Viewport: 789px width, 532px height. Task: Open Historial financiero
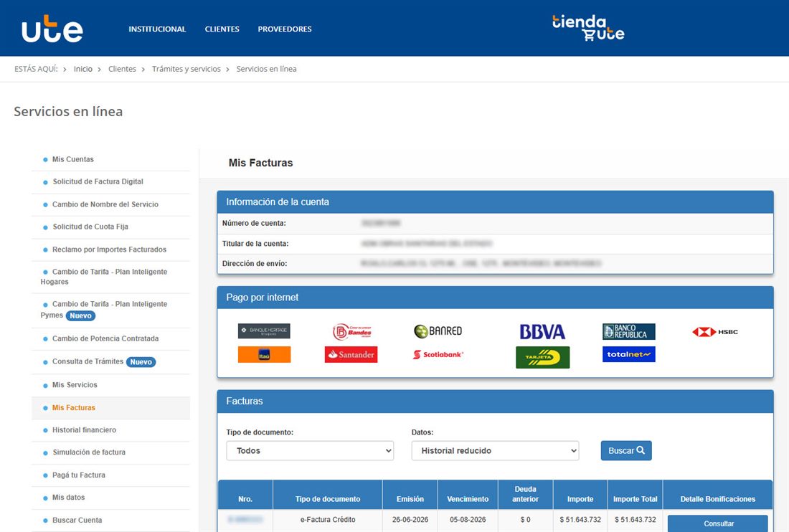[84, 430]
